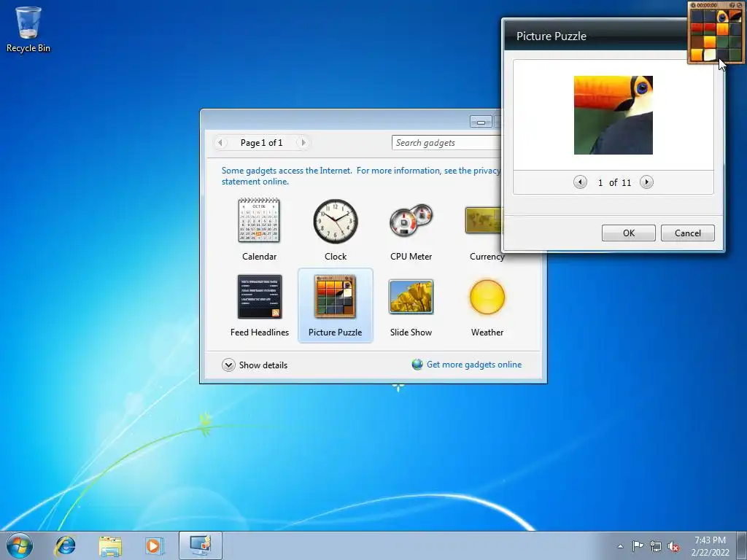Image resolution: width=747 pixels, height=560 pixels.
Task: Click the globe icon beside Get more gadgets
Action: pos(417,365)
